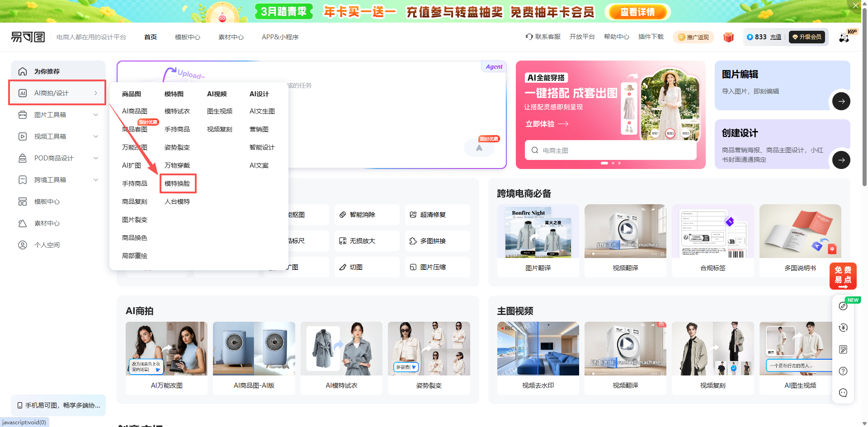Focus the 电商主图 search field
Screen dimensions: 868x427
[x=610, y=150]
